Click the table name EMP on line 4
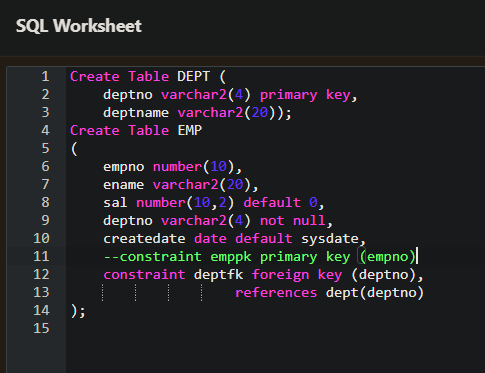Screen dimensions: 485x373 (190, 130)
